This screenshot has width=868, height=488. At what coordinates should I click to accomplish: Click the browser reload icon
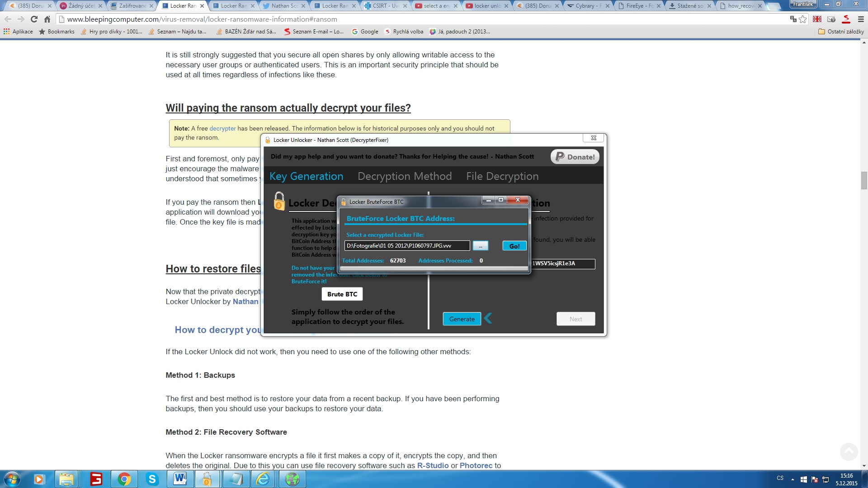[x=34, y=19]
